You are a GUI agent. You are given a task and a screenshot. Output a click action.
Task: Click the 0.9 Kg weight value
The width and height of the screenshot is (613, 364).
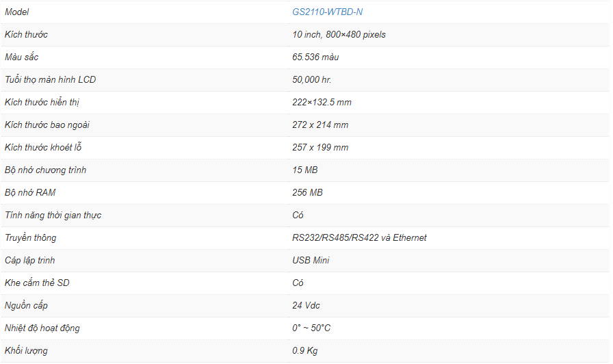[x=304, y=350]
